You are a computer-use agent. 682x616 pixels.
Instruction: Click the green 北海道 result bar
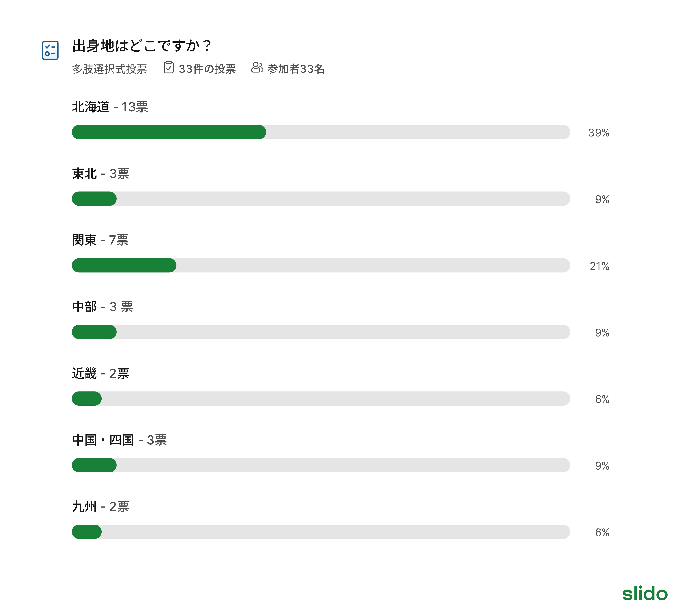coord(169,132)
